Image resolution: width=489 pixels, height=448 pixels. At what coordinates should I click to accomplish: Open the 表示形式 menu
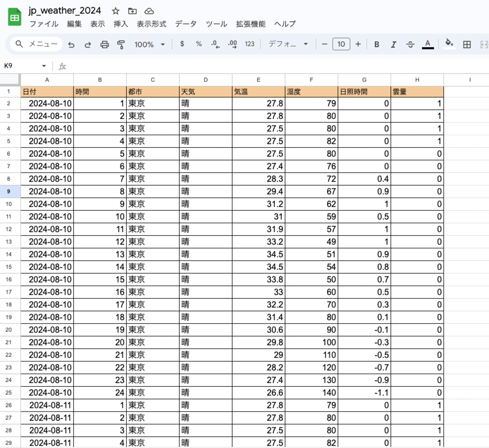click(151, 24)
